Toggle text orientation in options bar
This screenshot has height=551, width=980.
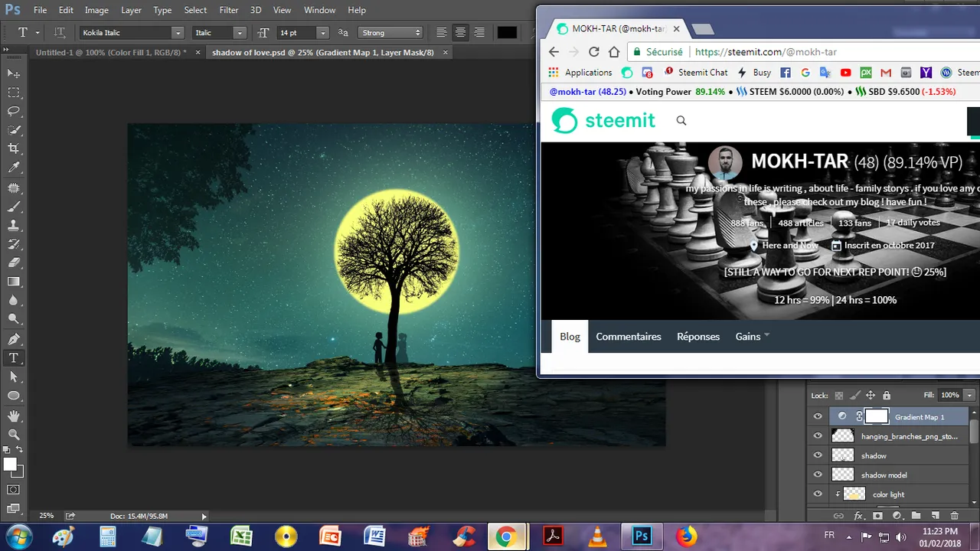click(x=59, y=32)
